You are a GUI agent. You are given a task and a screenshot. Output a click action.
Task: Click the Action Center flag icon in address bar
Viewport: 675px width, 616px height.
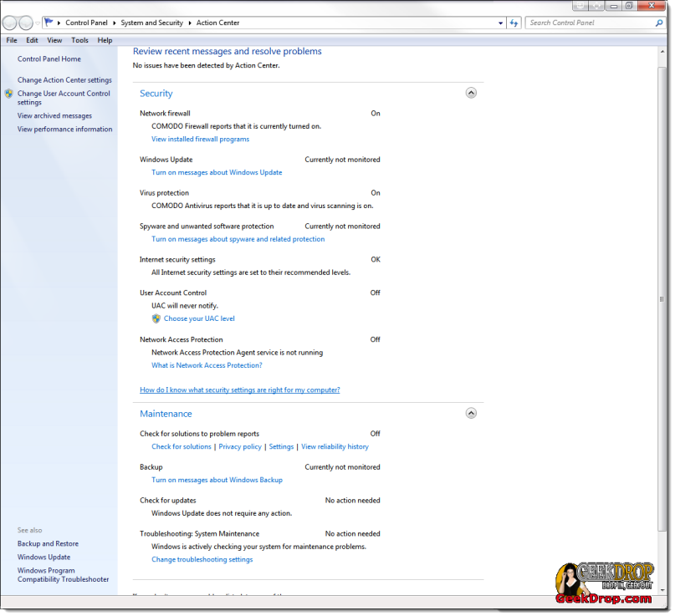pyautogui.click(x=49, y=22)
